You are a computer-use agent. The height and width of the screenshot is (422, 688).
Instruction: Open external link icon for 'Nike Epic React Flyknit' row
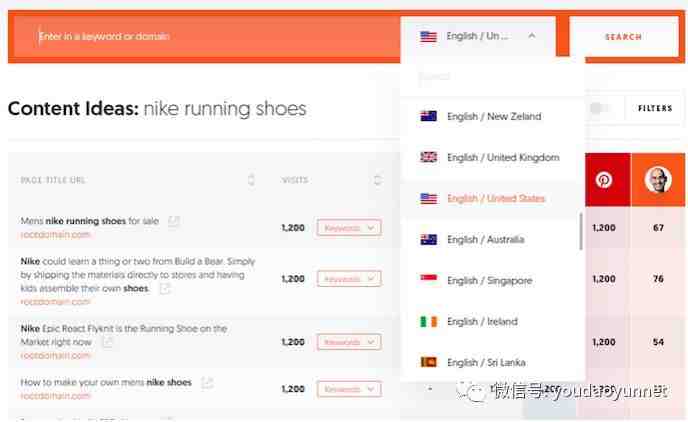(x=108, y=342)
